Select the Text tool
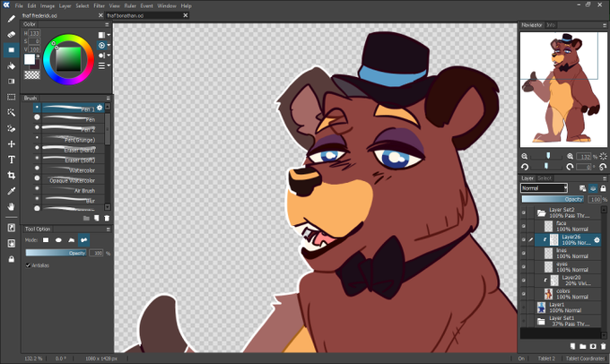Viewport: 610px width, 364px height. point(12,160)
